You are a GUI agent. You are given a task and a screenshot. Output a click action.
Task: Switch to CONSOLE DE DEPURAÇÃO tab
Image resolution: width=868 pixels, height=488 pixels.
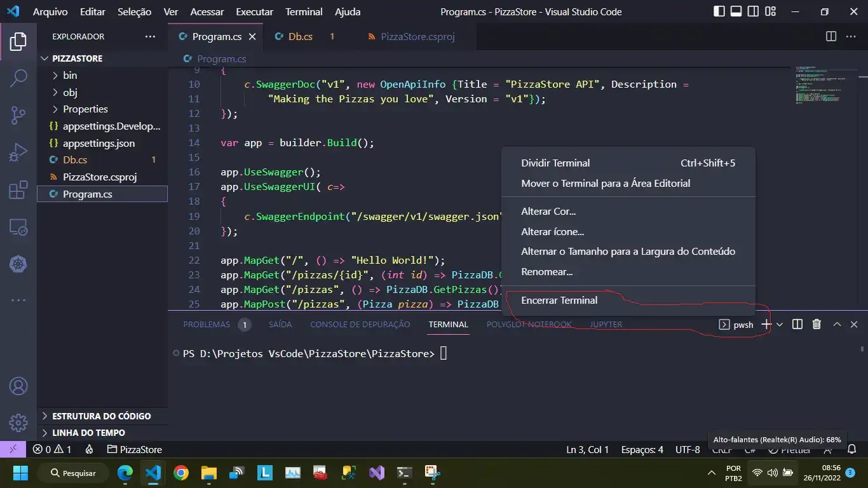coord(360,325)
